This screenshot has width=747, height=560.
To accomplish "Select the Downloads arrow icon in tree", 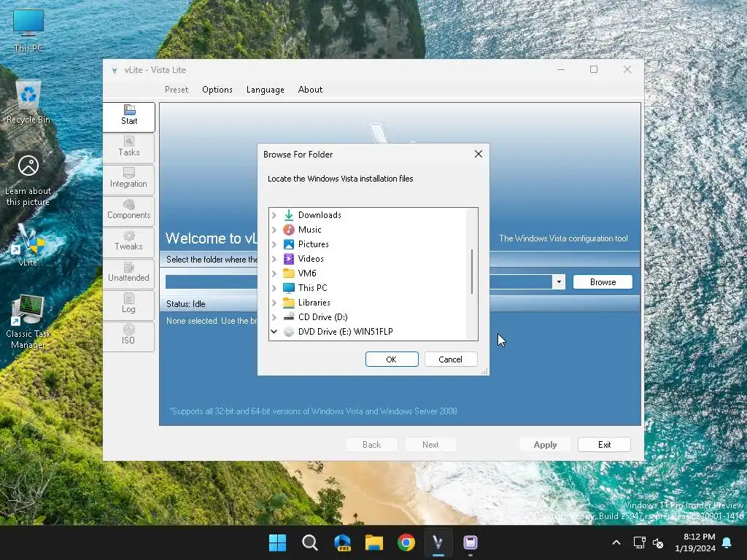I will click(x=289, y=215).
